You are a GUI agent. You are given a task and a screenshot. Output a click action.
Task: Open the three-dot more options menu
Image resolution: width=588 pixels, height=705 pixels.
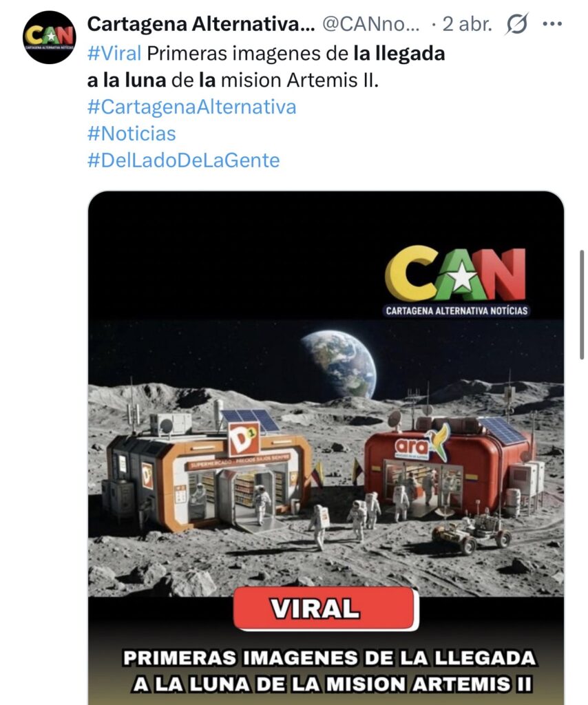(552, 24)
